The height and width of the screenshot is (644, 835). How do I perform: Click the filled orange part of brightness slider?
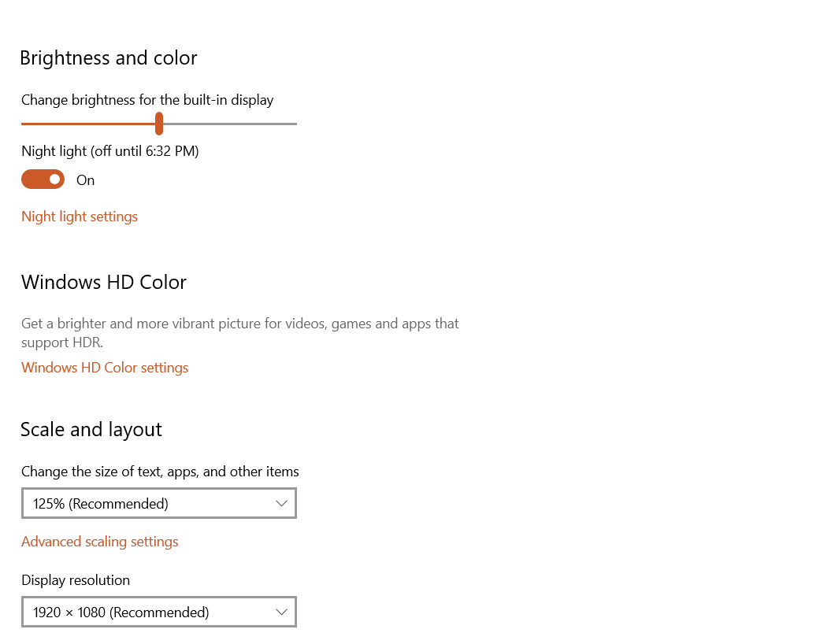(87, 124)
